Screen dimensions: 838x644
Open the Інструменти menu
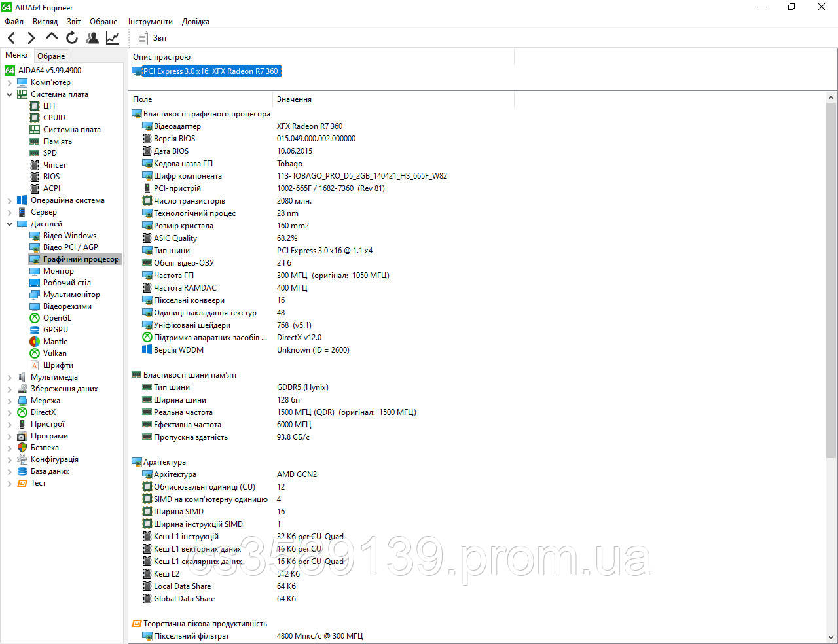tap(150, 21)
